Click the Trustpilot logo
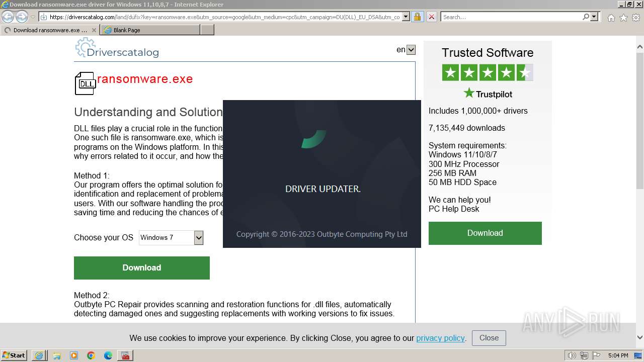The width and height of the screenshot is (644, 362). click(x=488, y=94)
